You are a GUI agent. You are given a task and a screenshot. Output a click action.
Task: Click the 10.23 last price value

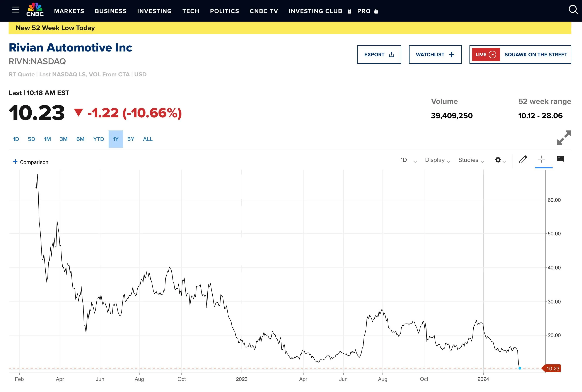tap(37, 113)
